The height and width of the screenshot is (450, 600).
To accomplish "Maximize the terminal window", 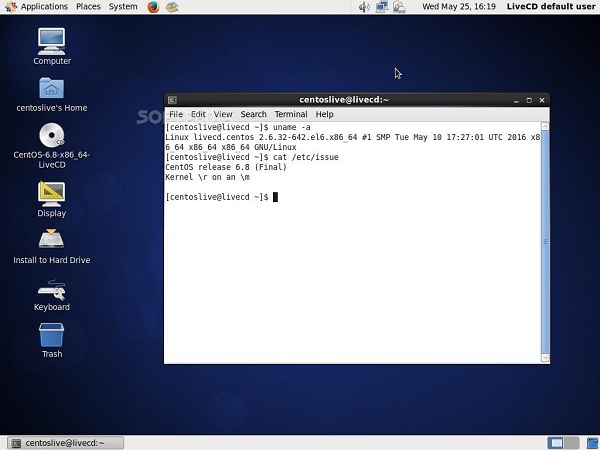I will [529, 100].
